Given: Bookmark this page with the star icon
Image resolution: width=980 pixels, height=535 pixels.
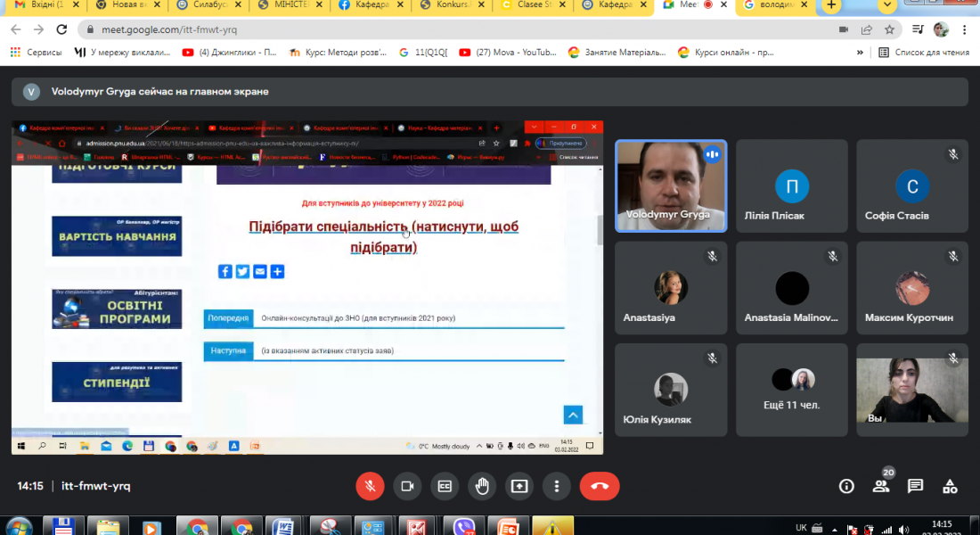Looking at the screenshot, I should (x=889, y=29).
